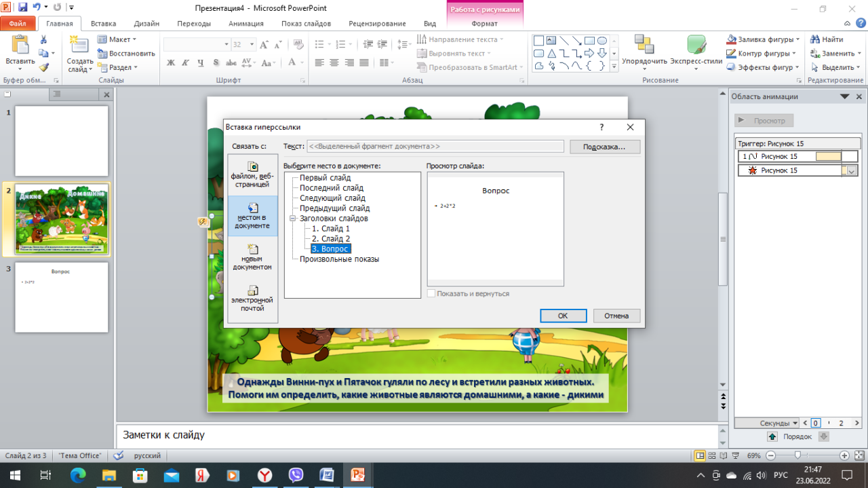This screenshot has width=868, height=488.
Task: Switch to the Дизайн tab
Action: click(x=146, y=23)
